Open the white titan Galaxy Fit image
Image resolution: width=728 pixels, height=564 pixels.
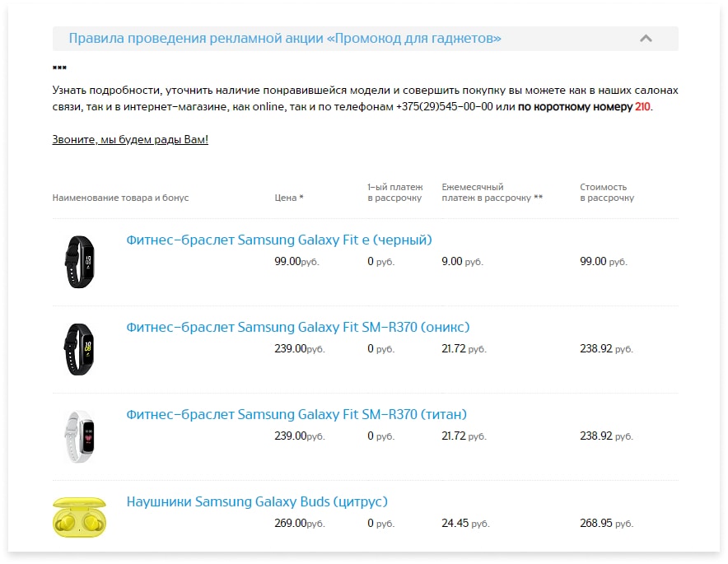[79, 436]
